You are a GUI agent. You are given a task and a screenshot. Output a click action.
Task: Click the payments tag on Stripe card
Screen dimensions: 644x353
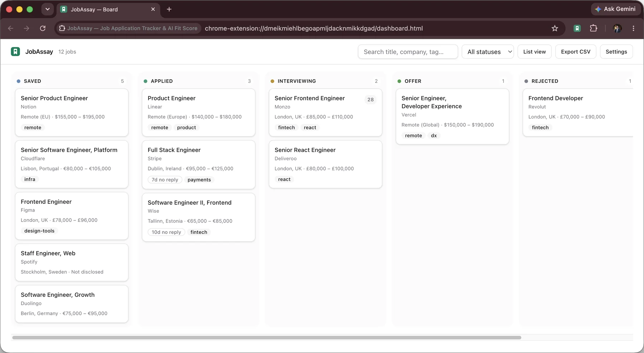pos(199,180)
